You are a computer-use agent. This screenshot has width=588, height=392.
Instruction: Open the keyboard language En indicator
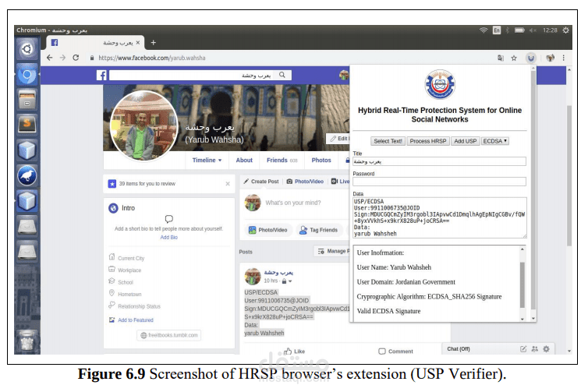point(497,30)
